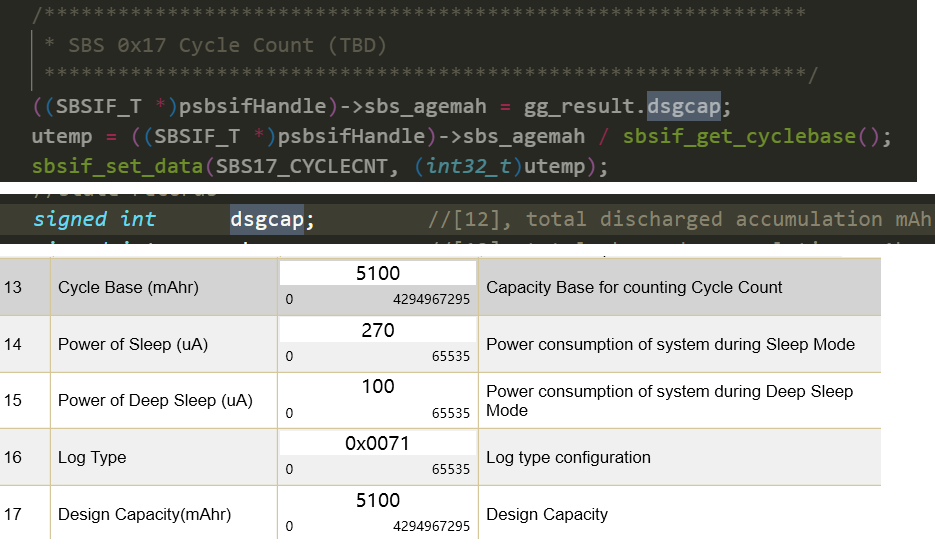Image resolution: width=935 pixels, height=548 pixels.
Task: Click the 'total discharged accumulation mAh' comment
Action: pyautogui.click(x=728, y=219)
